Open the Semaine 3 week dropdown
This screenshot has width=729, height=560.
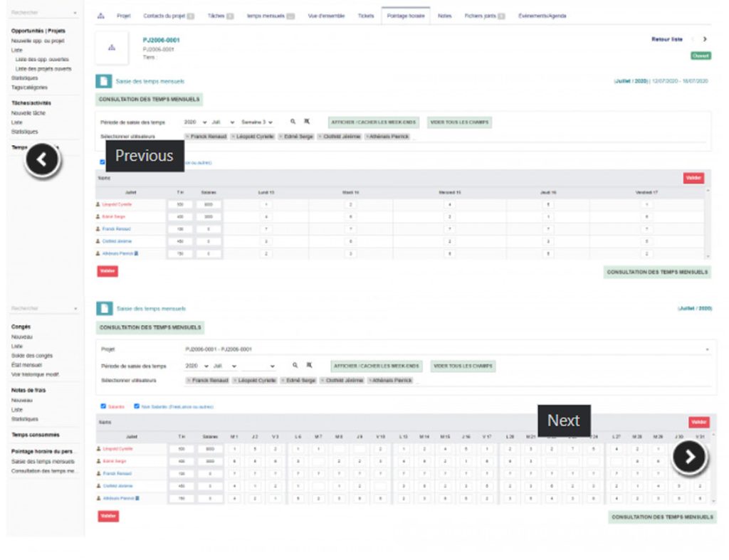coord(257,122)
